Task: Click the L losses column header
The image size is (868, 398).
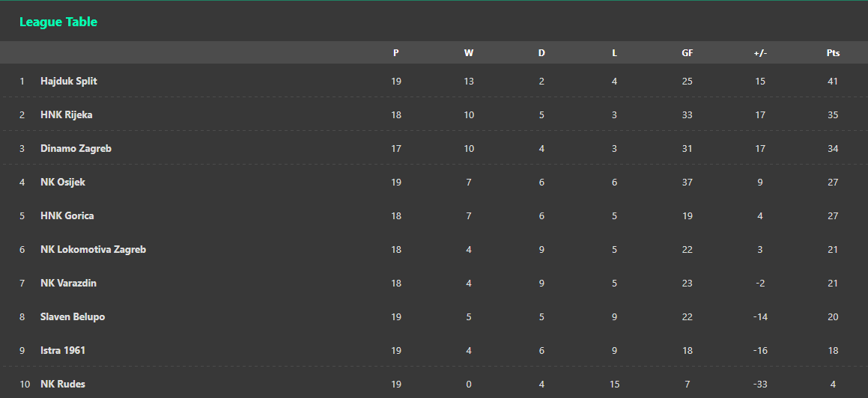Action: click(x=614, y=53)
